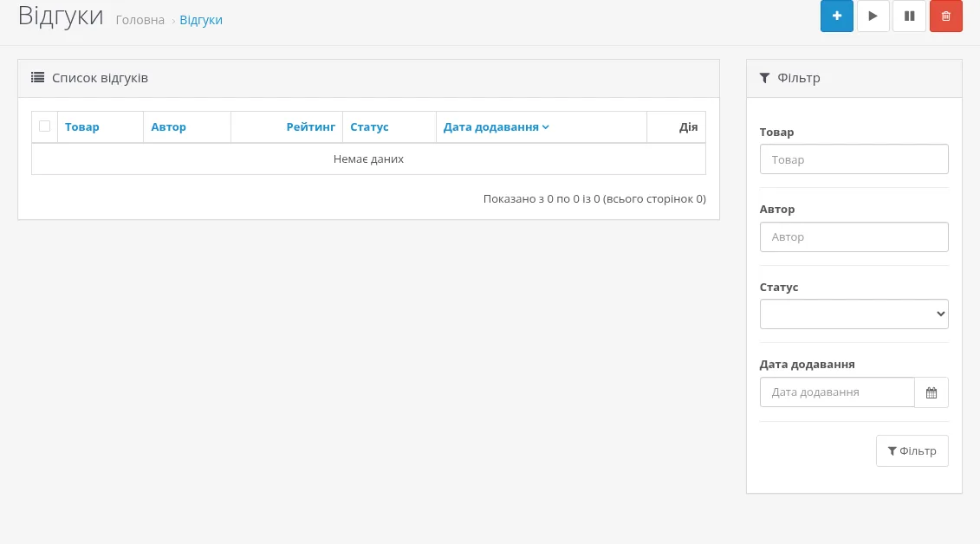Click the 'Дія' column header text
Image resolution: width=980 pixels, height=544 pixels.
(x=688, y=126)
